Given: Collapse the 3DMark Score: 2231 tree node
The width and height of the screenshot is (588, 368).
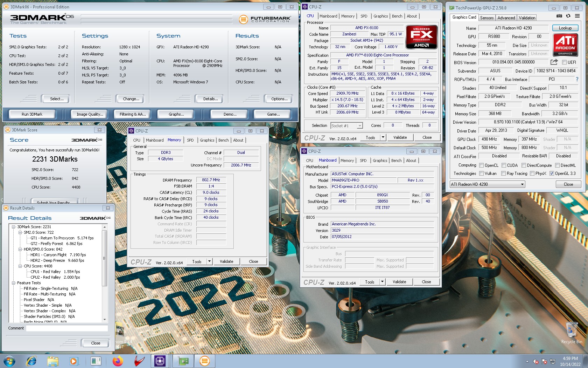Looking at the screenshot, I should (x=14, y=227).
